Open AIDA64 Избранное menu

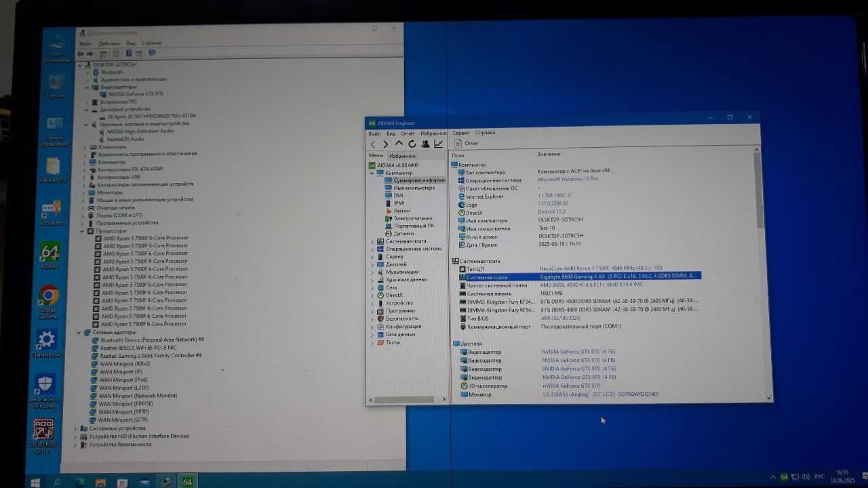(433, 134)
